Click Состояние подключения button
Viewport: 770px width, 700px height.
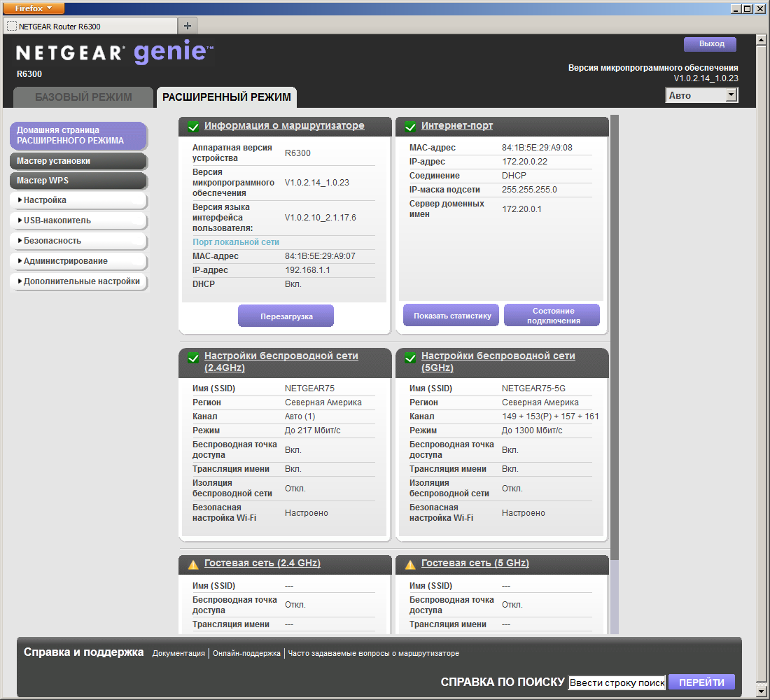pos(552,316)
